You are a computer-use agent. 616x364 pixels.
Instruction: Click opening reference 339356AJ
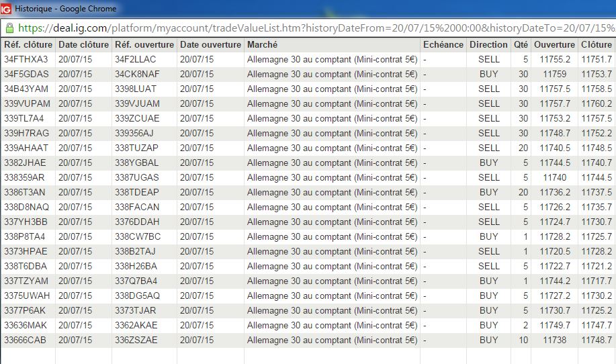(x=134, y=133)
